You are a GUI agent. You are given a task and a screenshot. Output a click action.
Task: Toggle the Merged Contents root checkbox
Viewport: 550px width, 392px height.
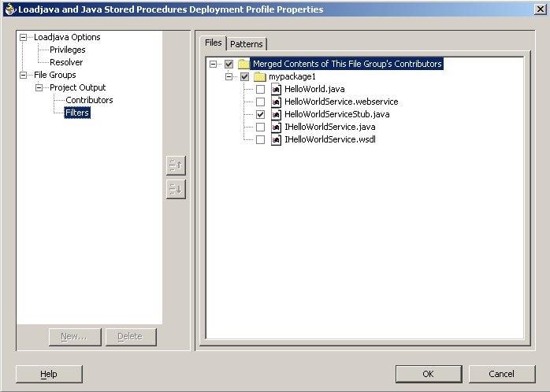coord(229,64)
